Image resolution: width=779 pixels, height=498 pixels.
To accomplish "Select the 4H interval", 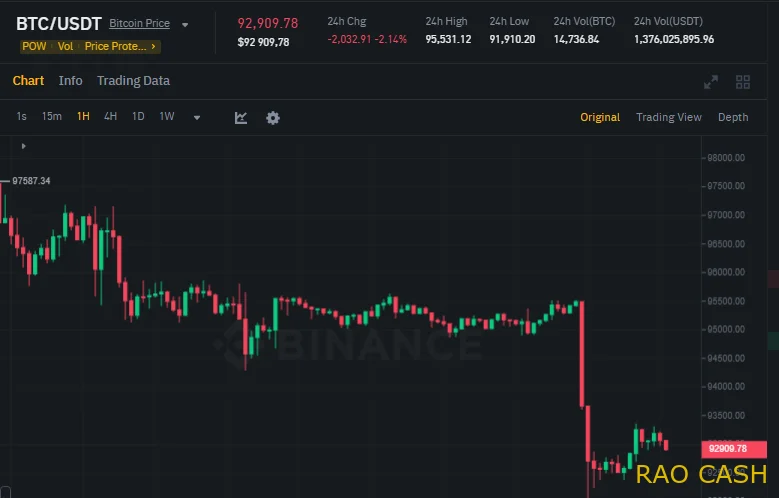I will pos(110,116).
